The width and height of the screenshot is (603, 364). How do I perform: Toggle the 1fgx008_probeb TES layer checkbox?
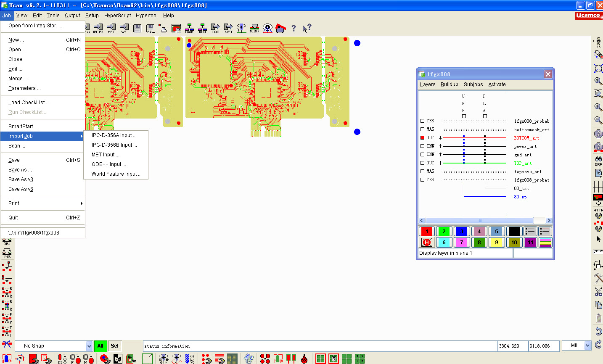click(423, 121)
